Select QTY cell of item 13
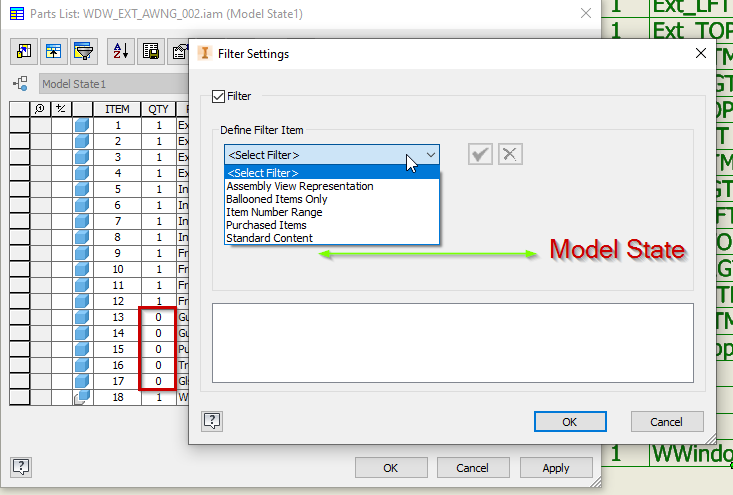Viewport: 733px width, 495px height. [x=158, y=317]
